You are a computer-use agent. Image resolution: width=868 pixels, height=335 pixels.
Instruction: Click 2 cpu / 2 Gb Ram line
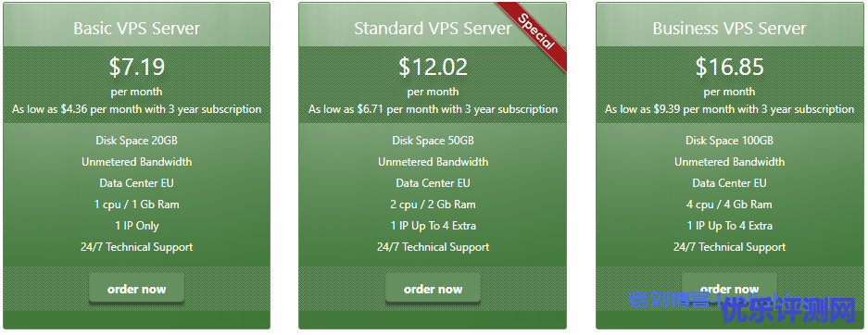[433, 205]
